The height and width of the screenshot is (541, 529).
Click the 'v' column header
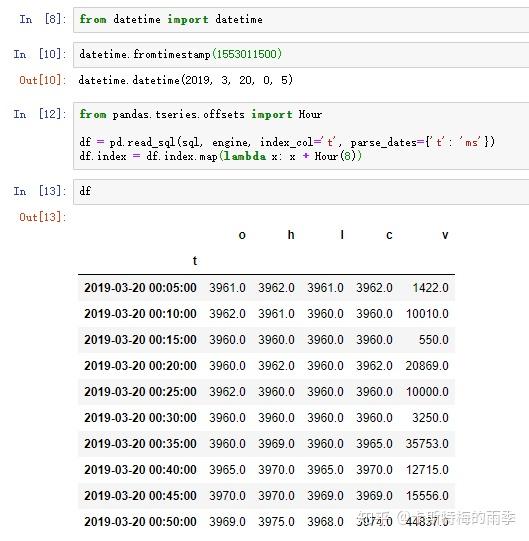pyautogui.click(x=445, y=235)
